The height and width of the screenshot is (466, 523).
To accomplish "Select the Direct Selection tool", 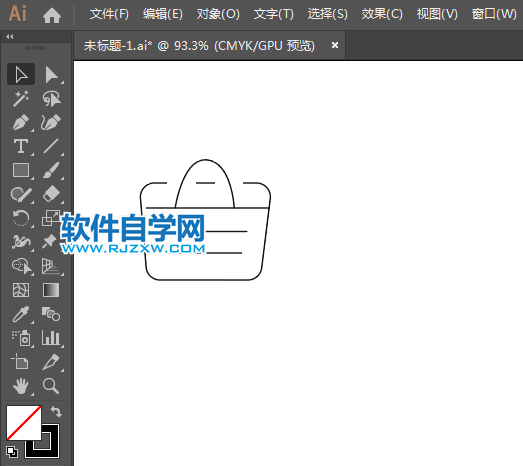I will [x=52, y=74].
